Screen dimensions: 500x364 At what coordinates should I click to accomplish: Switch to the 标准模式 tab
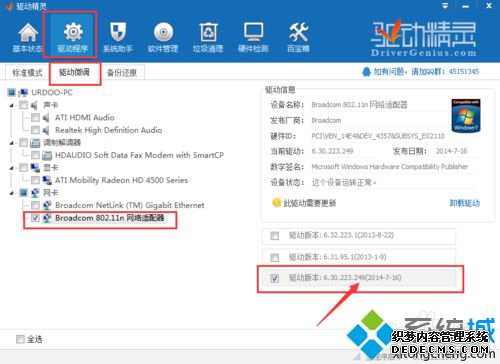(x=27, y=72)
